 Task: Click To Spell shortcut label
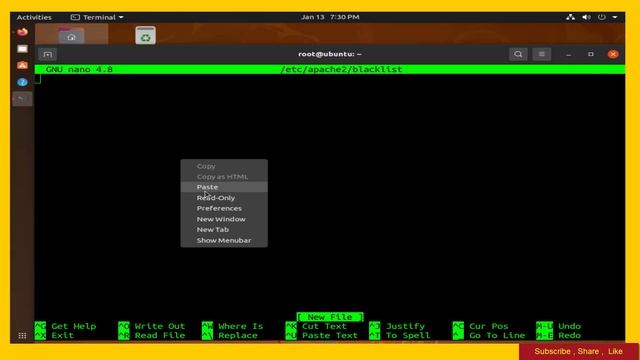tap(408, 336)
